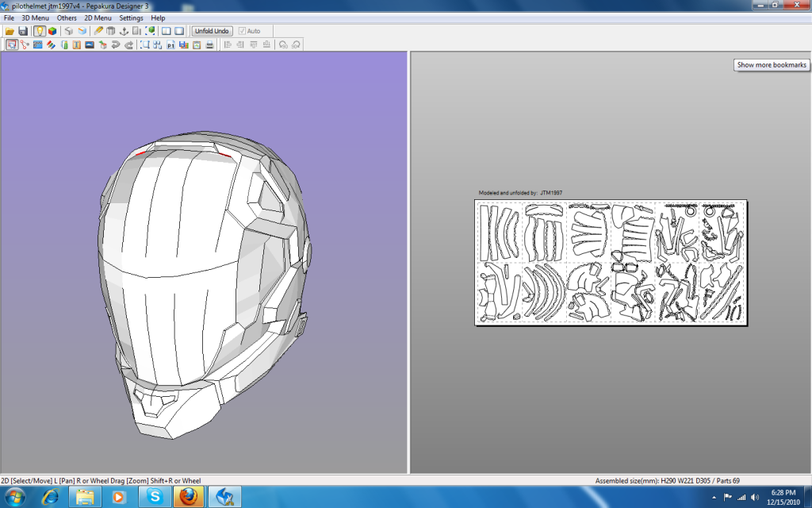Select the arrow Select/Move tool
The height and width of the screenshot is (508, 812).
[x=12, y=45]
